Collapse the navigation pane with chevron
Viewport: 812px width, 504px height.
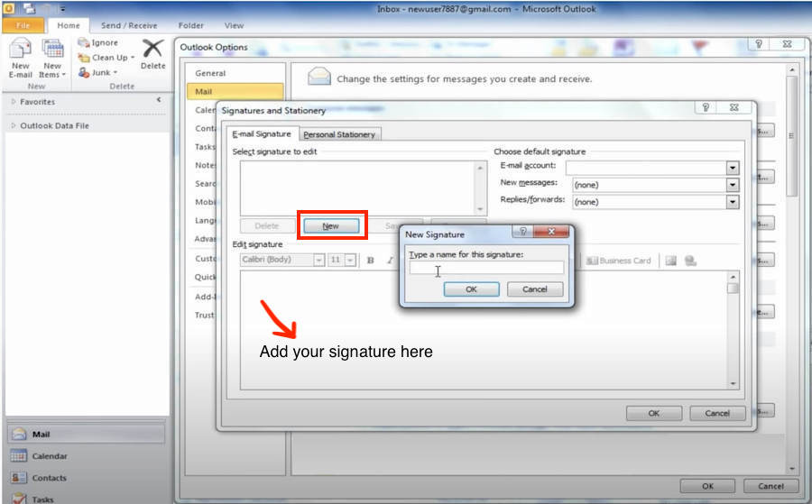tap(159, 100)
